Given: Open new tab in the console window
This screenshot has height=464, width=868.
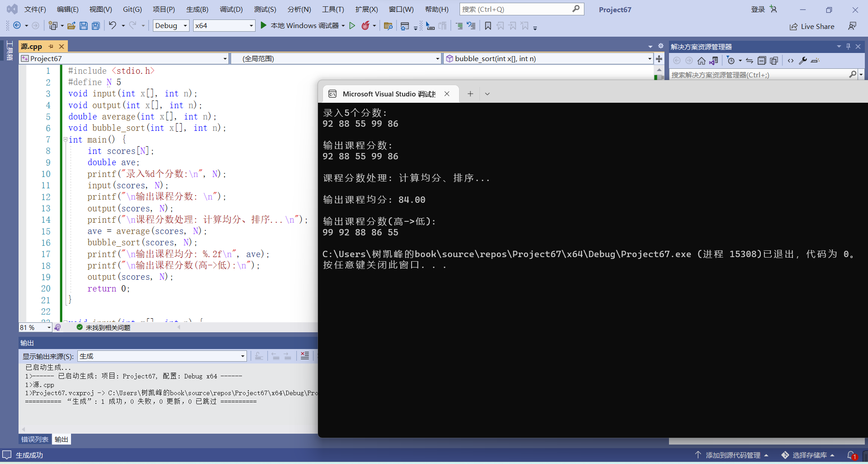Looking at the screenshot, I should 470,94.
